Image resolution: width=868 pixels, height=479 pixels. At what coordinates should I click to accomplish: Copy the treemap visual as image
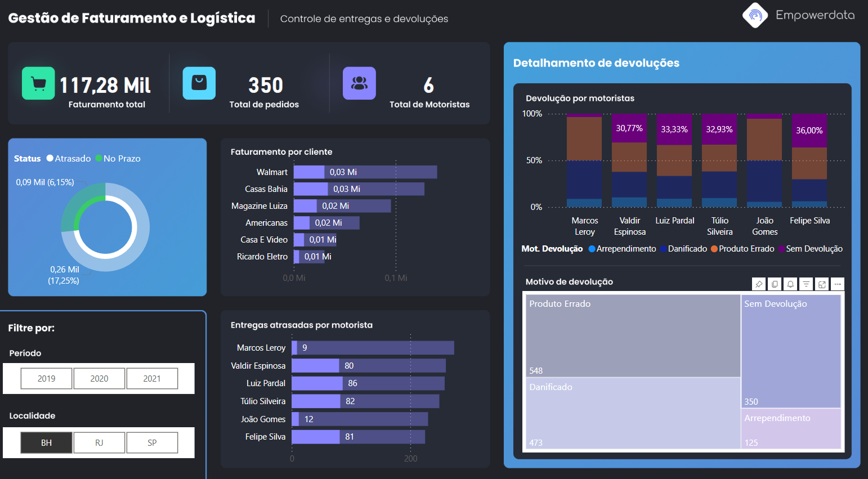pyautogui.click(x=775, y=284)
